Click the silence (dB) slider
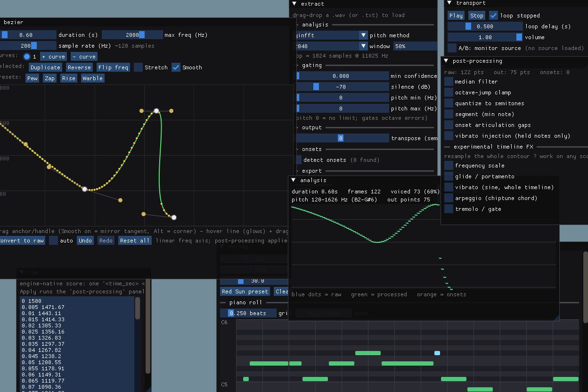 tap(342, 87)
